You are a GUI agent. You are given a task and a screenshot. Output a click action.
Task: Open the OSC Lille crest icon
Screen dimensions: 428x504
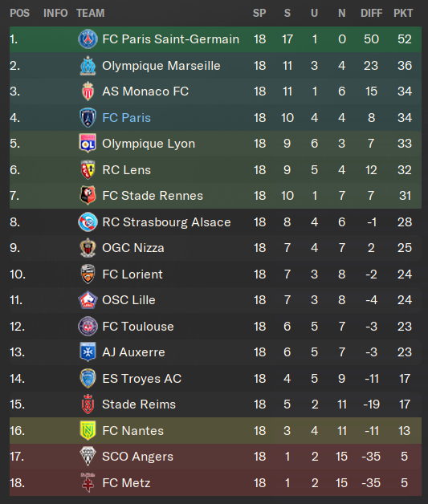pyautogui.click(x=88, y=300)
